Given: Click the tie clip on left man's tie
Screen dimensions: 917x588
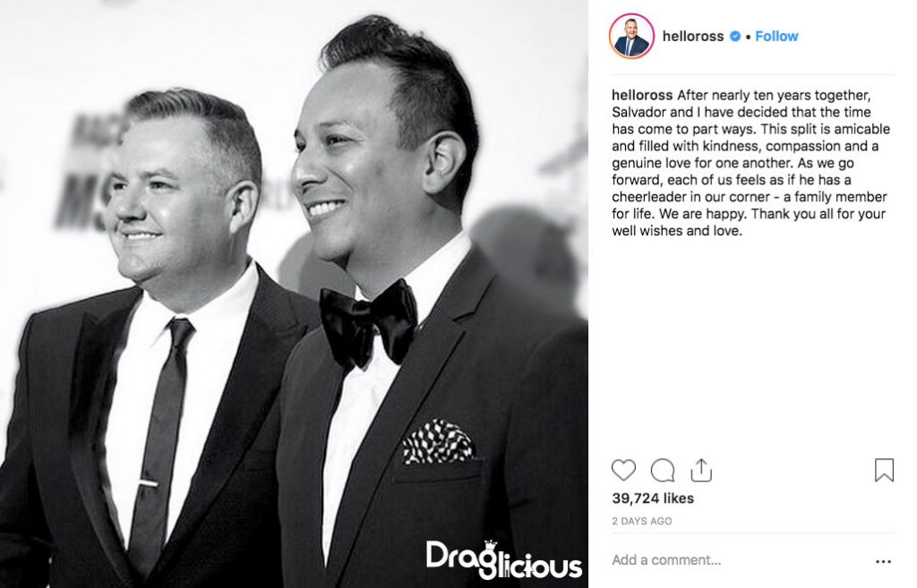Looking at the screenshot, I should pyautogui.click(x=148, y=482).
